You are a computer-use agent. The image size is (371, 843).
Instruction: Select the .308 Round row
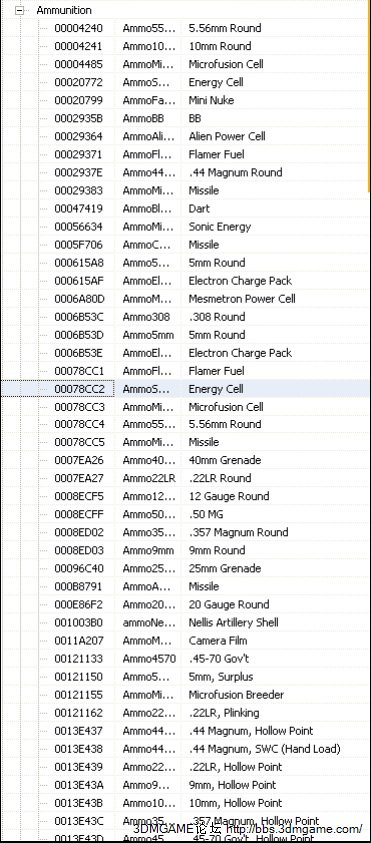point(184,317)
